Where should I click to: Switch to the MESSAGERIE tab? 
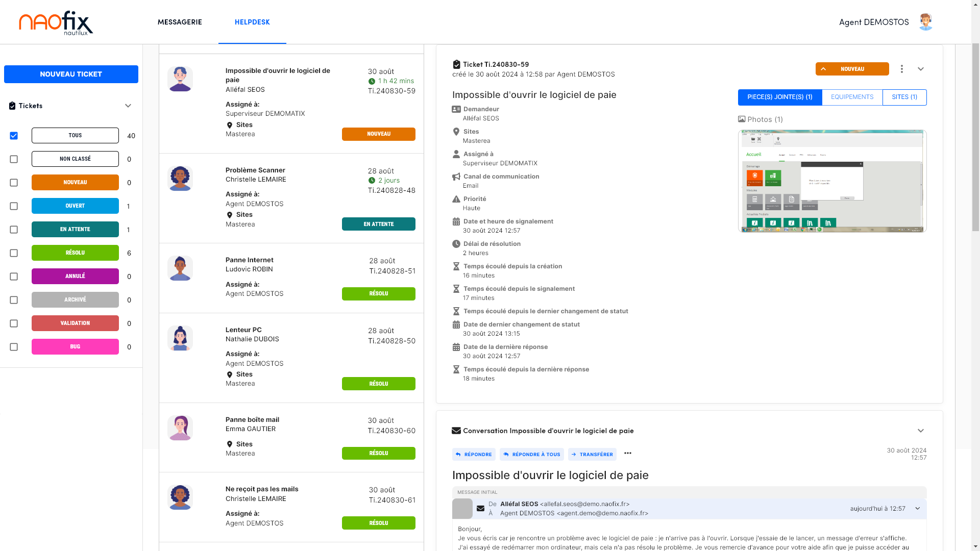tap(179, 22)
